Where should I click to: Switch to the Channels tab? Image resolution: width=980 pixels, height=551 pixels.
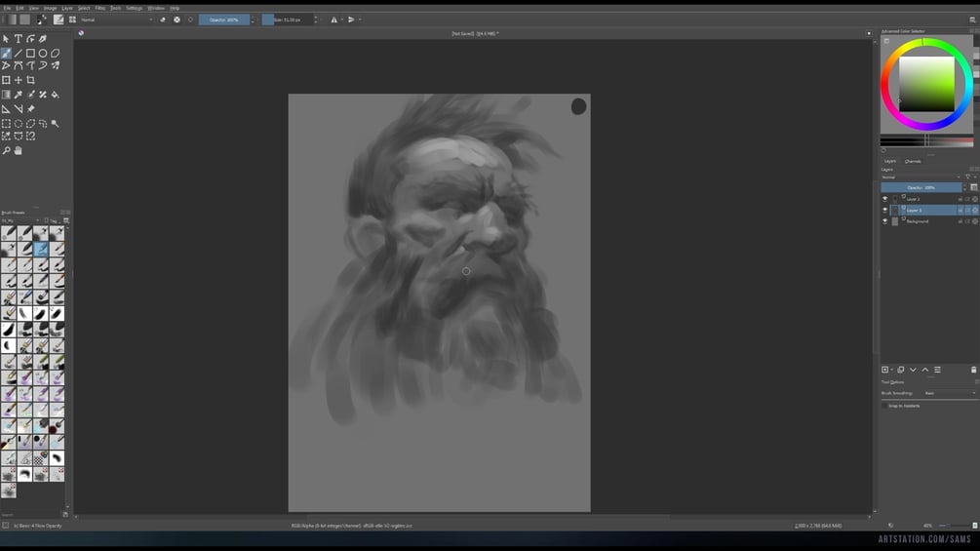point(913,161)
